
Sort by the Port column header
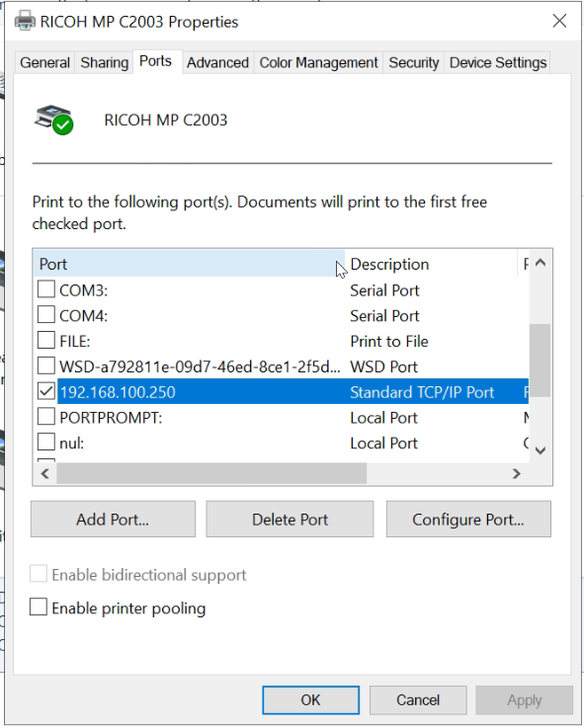click(x=190, y=264)
